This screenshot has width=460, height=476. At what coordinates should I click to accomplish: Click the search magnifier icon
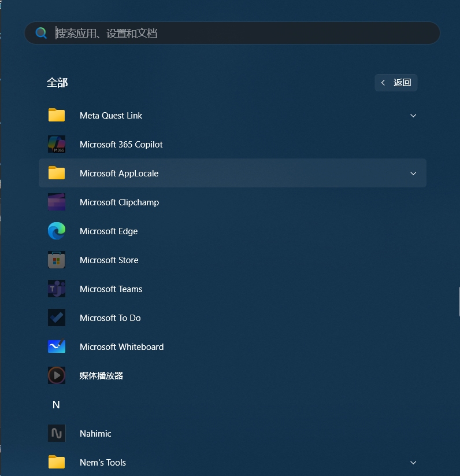point(41,33)
